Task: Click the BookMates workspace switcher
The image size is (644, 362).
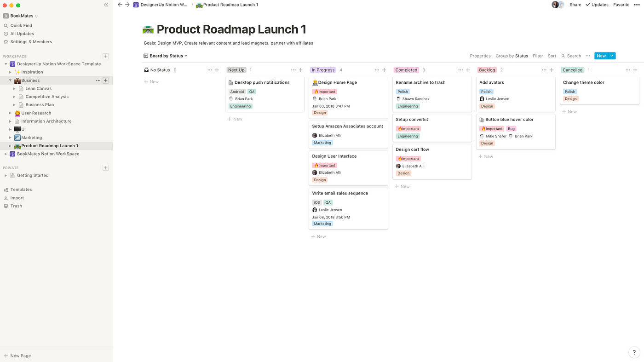Action: click(x=21, y=15)
